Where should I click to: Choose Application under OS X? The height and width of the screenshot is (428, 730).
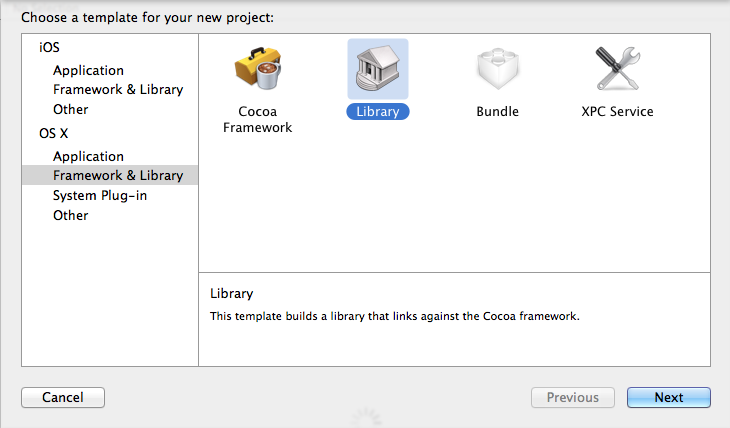[x=88, y=156]
